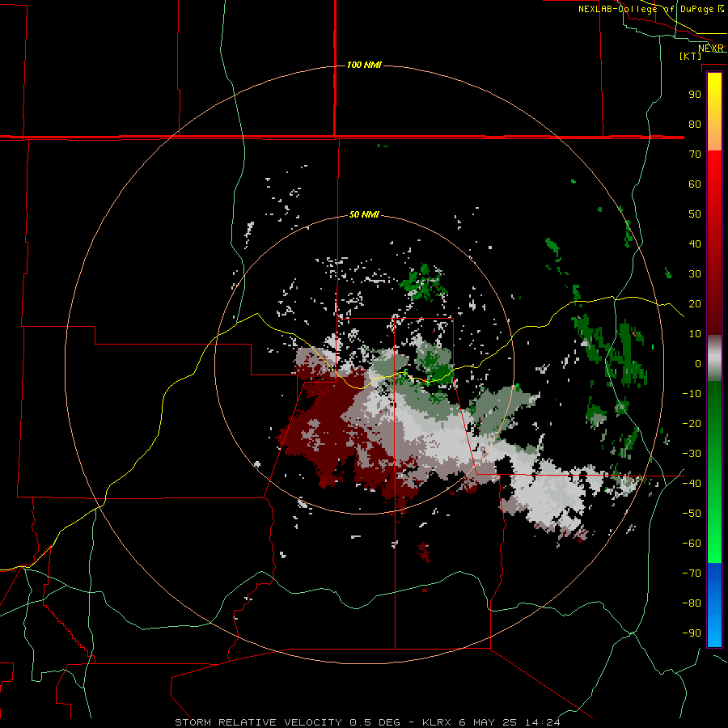728x728 pixels.
Task: Click the 20 value on the velocity scale
Action: [x=695, y=303]
